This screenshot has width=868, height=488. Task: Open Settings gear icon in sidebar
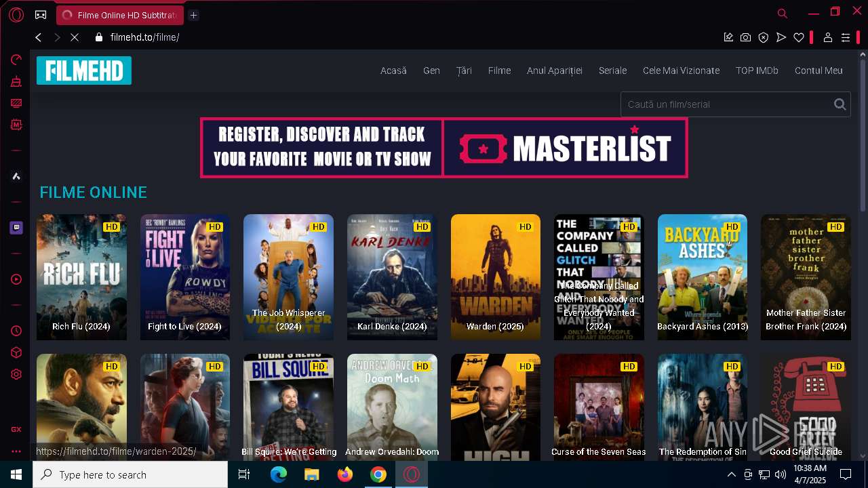point(16,374)
